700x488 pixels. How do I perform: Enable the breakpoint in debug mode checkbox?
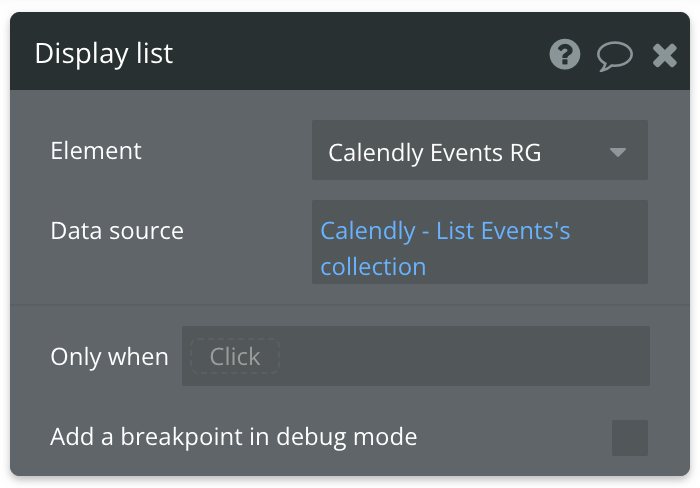coord(630,438)
